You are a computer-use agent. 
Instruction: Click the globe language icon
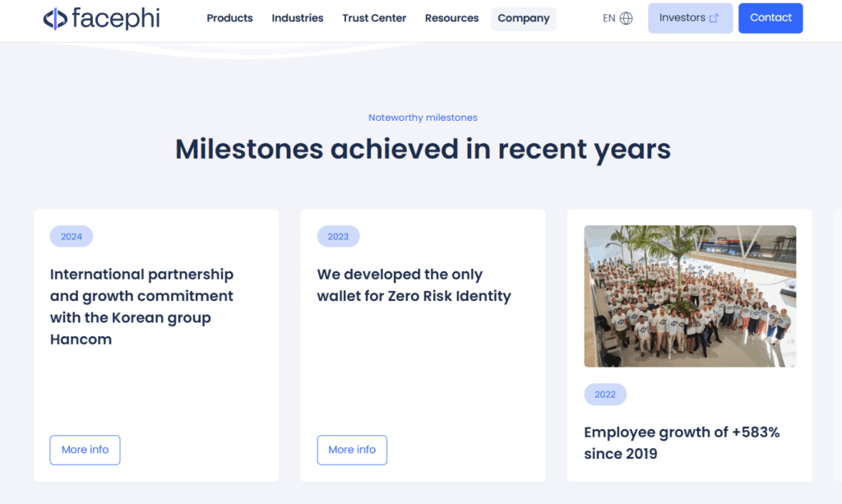(x=626, y=18)
